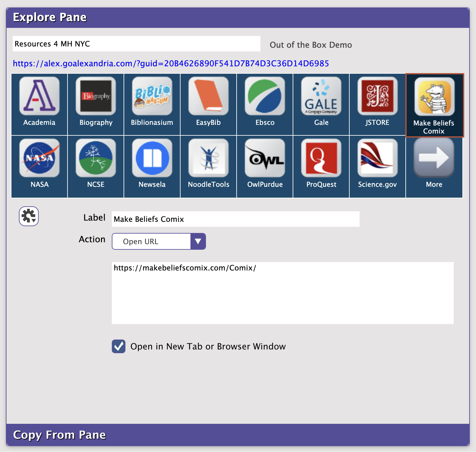Open the Copy From Pane section
The height and width of the screenshot is (452, 476).
238,435
